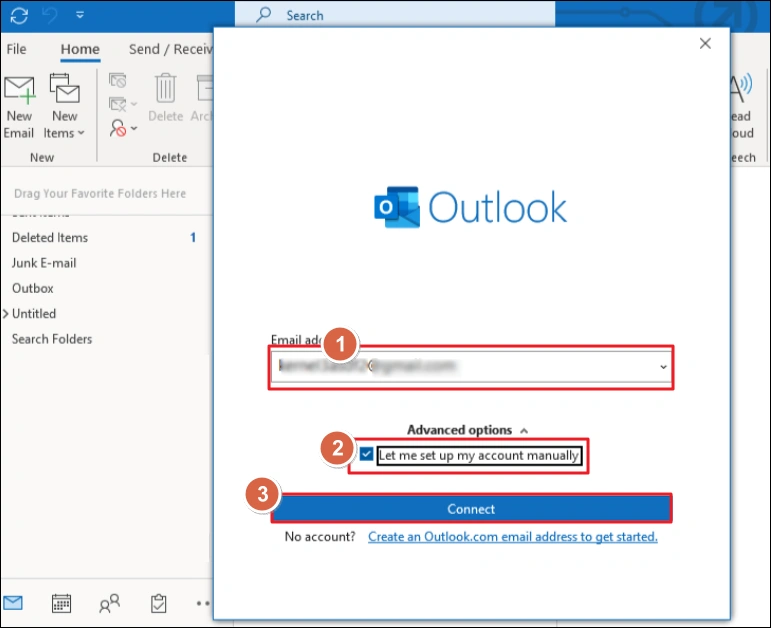Select the Home ribbon tab

pos(80,49)
